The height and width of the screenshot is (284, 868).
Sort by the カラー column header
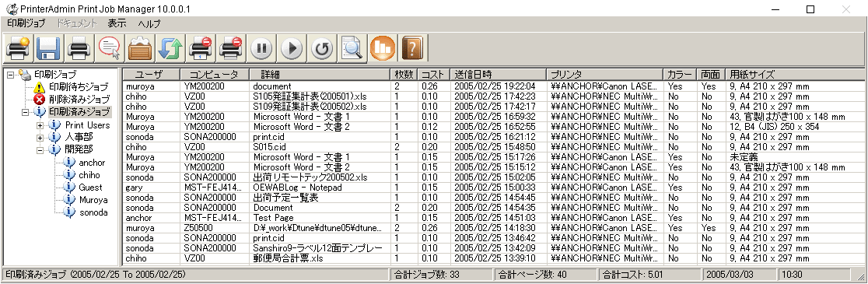[x=680, y=75]
